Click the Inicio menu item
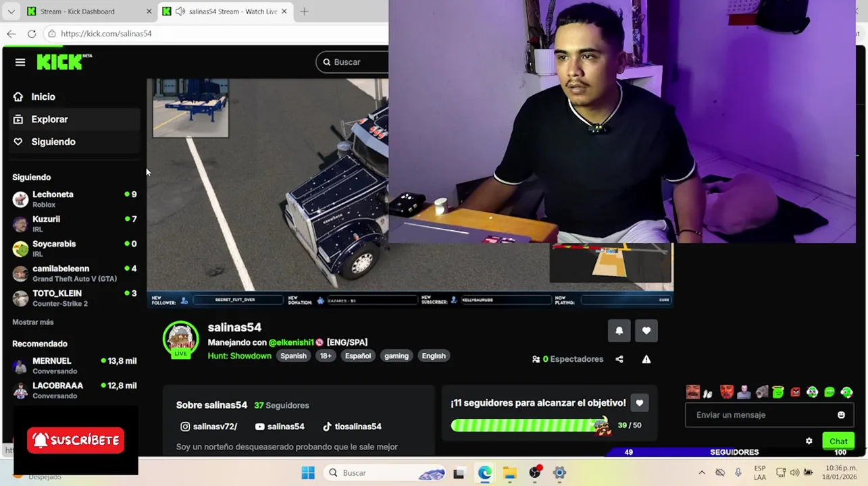This screenshot has height=486, width=868. tap(74, 97)
